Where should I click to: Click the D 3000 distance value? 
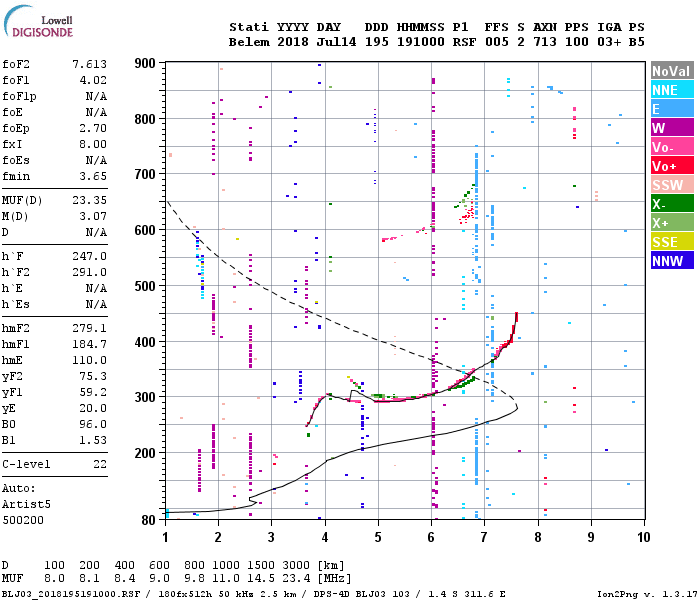(x=296, y=566)
